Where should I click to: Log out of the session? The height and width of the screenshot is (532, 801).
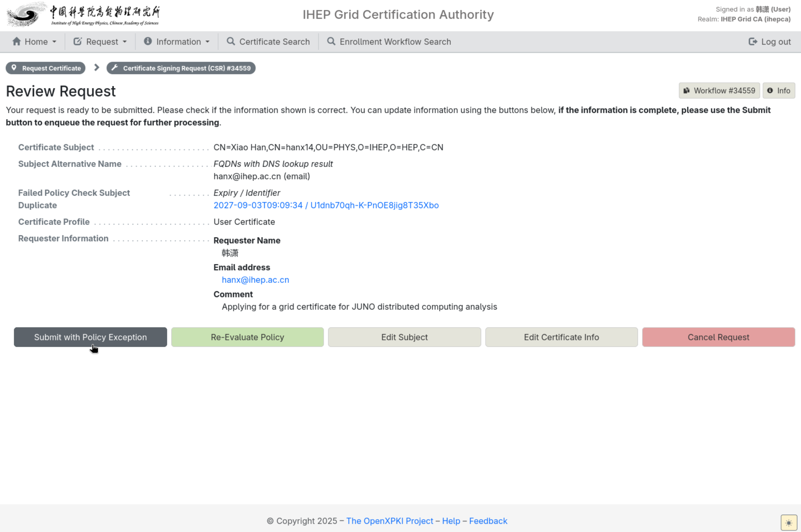(770, 42)
